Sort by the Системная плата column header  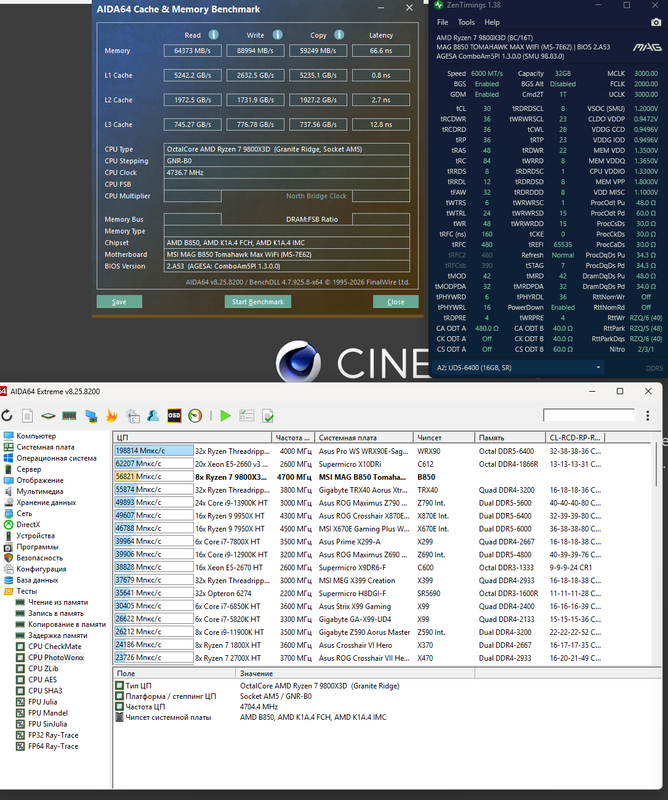[364, 437]
